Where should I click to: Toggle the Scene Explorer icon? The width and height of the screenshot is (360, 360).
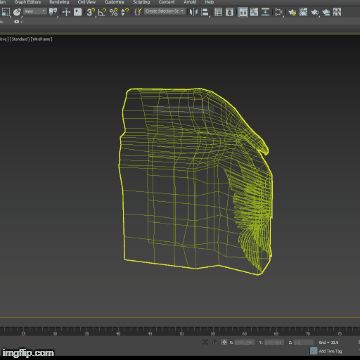[x=218, y=12]
